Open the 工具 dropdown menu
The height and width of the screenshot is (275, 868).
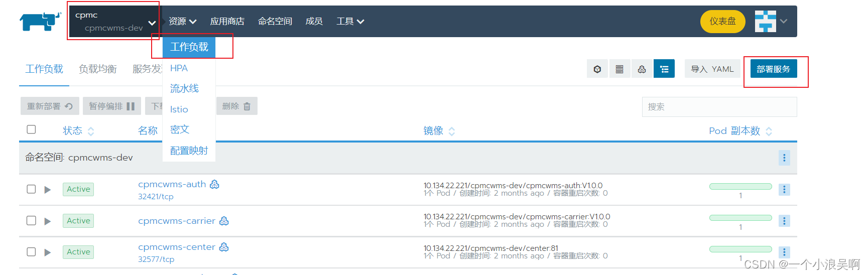pyautogui.click(x=350, y=21)
